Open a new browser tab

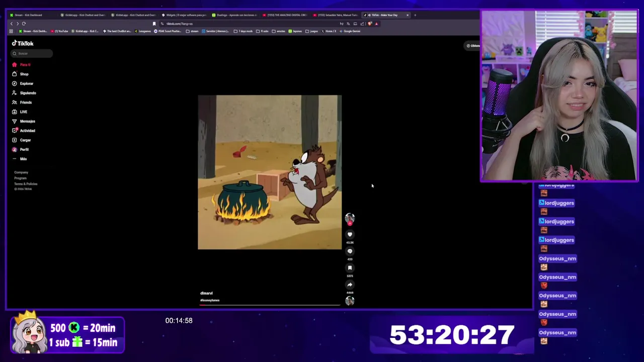tap(415, 15)
